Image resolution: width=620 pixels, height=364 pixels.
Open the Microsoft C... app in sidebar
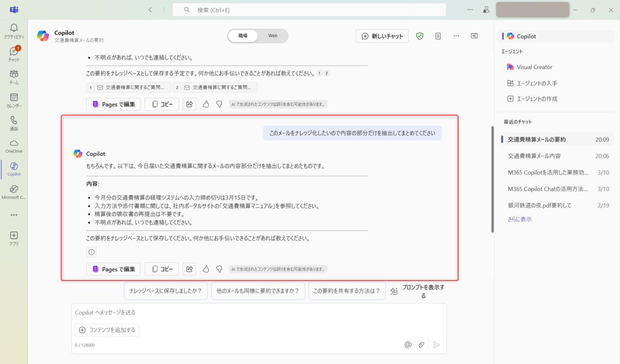pos(14,192)
